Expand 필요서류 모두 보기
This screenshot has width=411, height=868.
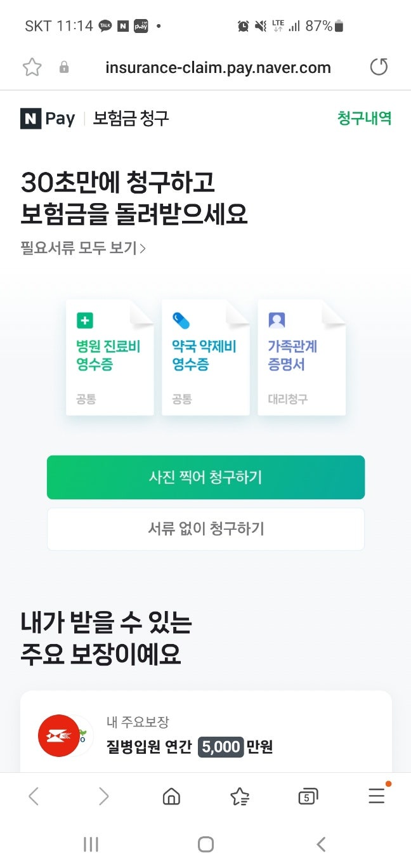82,249
